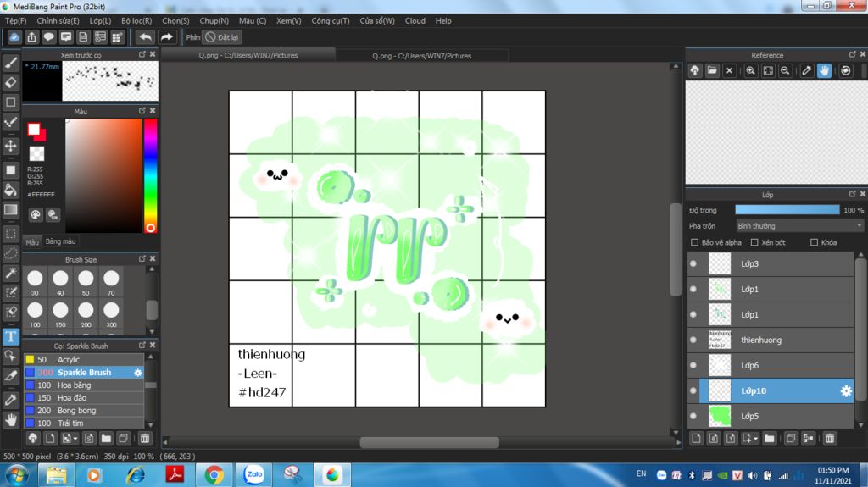Hide the Lớp6 layer

pos(693,365)
